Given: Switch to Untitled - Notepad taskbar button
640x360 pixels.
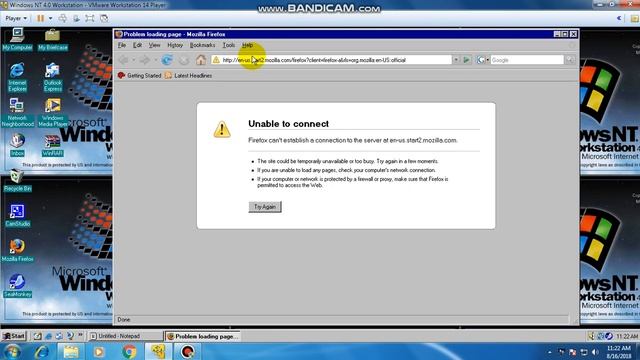Looking at the screenshot, I should tap(125, 336).
